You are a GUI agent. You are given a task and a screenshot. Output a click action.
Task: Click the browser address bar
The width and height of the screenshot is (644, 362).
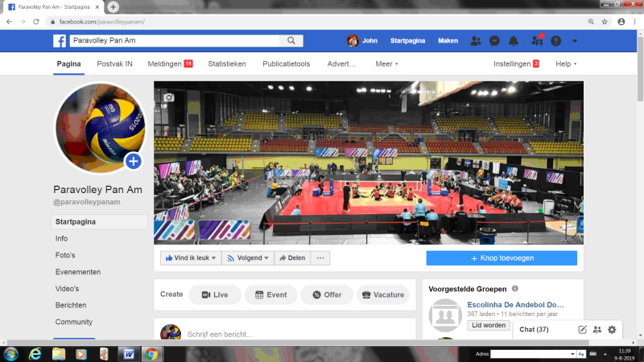[x=316, y=22]
